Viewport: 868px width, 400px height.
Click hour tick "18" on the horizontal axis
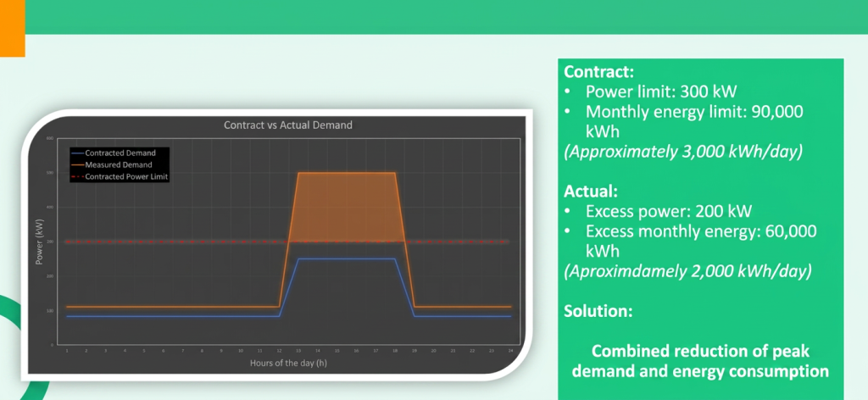[x=395, y=352]
